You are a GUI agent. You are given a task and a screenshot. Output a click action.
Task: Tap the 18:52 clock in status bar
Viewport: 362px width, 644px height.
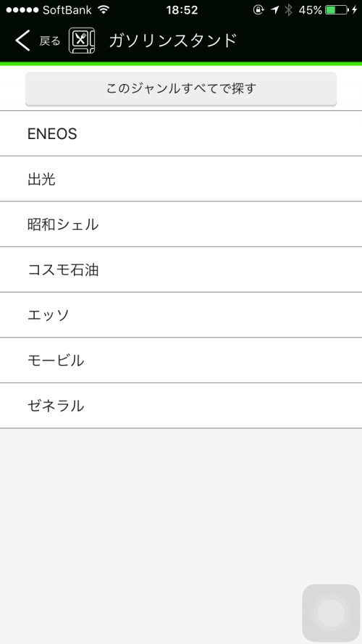click(x=182, y=10)
